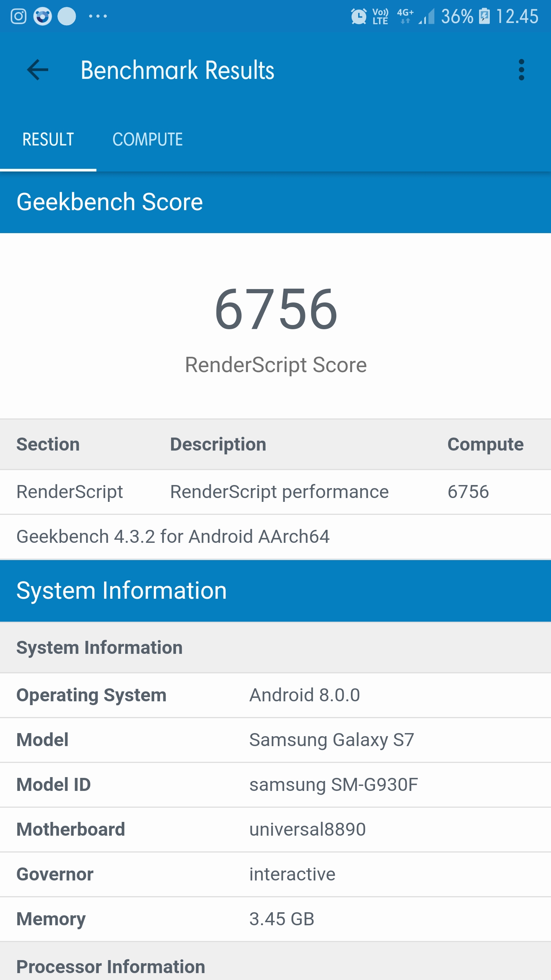Tap the large 6756 score number
The height and width of the screenshot is (980, 551).
pos(276,309)
